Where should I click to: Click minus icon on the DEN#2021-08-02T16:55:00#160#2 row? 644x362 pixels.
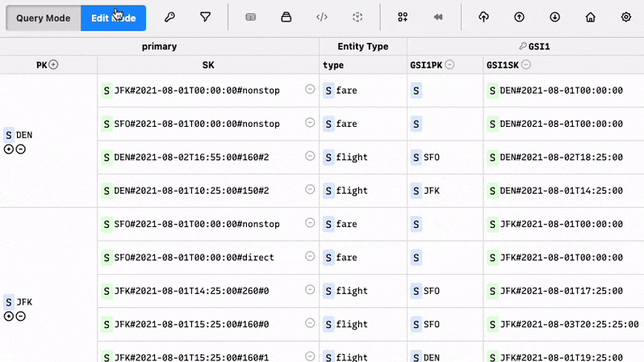pos(310,156)
